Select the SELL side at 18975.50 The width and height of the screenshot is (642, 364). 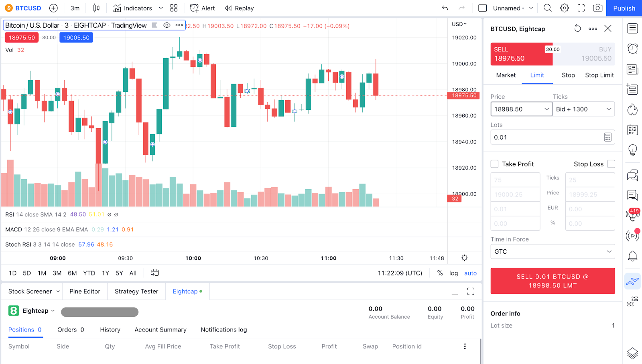521,54
